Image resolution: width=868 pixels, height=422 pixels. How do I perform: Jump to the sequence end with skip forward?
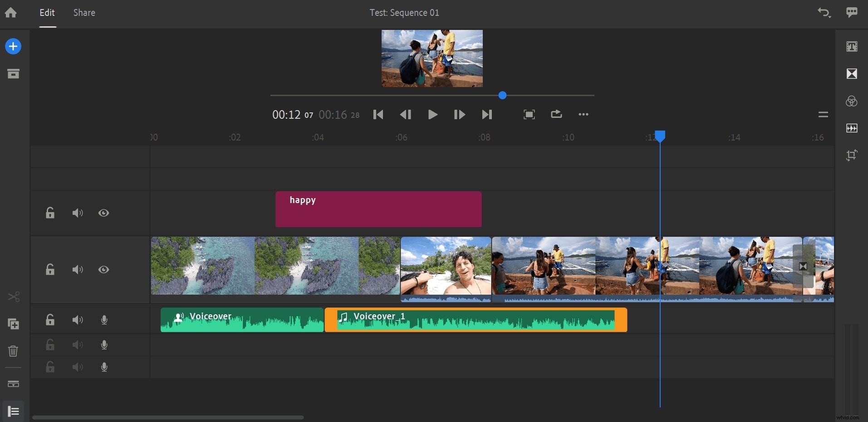click(x=487, y=115)
